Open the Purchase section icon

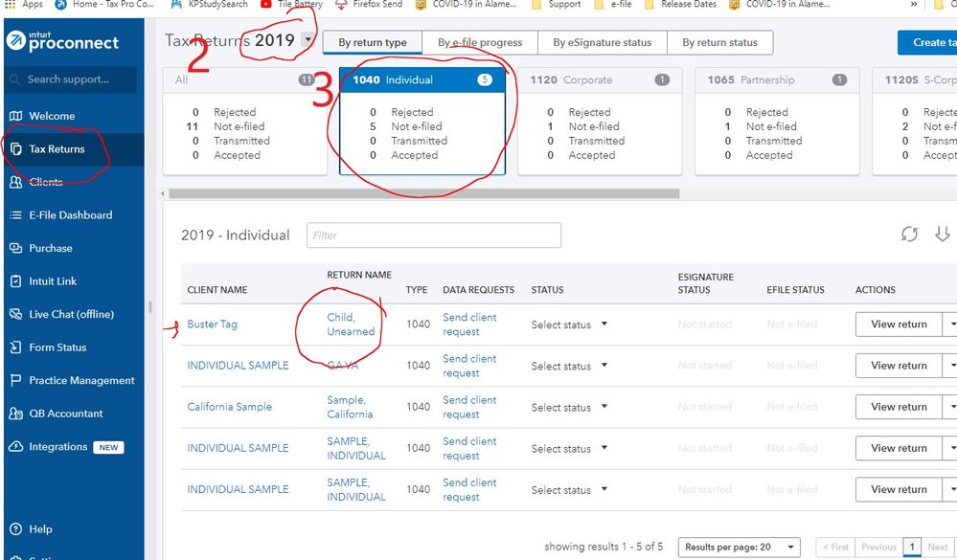pyautogui.click(x=15, y=248)
